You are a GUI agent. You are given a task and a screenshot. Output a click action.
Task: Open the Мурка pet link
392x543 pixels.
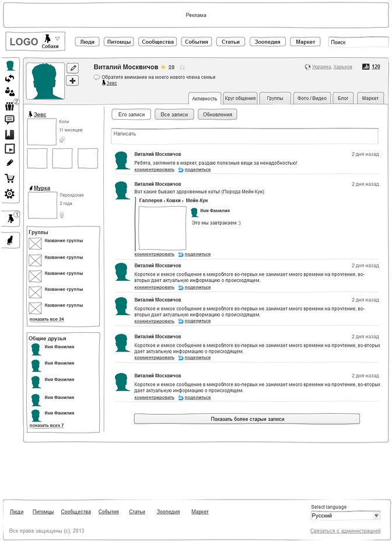42,187
